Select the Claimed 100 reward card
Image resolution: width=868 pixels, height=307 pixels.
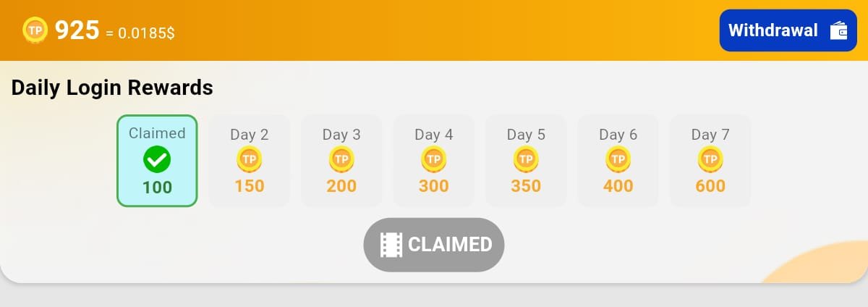coord(157,161)
